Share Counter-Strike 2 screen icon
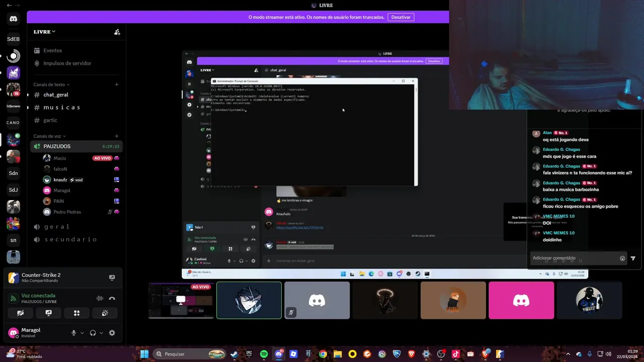Viewport: 644px width, 362px height. coord(112,278)
